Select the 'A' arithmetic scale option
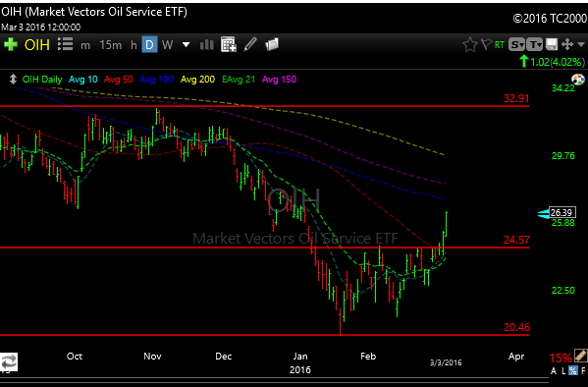The image size is (588, 387). pos(554,371)
